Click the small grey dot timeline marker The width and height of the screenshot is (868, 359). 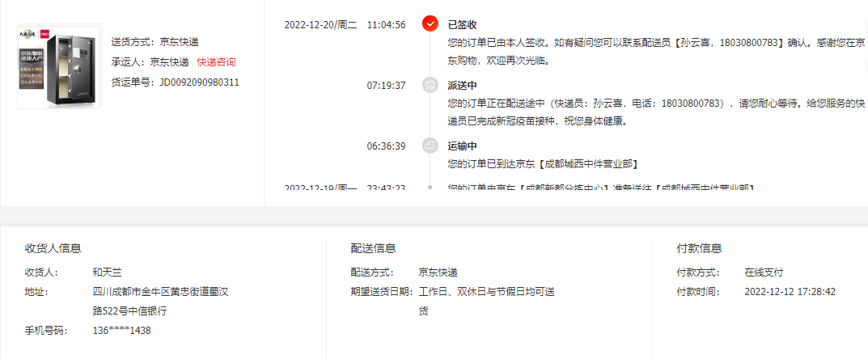point(430,188)
